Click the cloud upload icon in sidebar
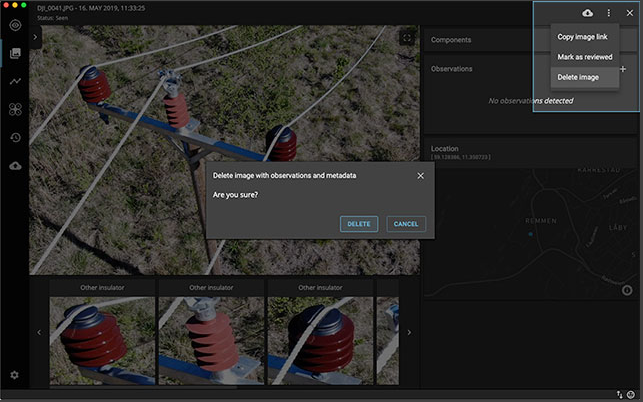Screen dimensions: 643x402 pyautogui.click(x=14, y=165)
